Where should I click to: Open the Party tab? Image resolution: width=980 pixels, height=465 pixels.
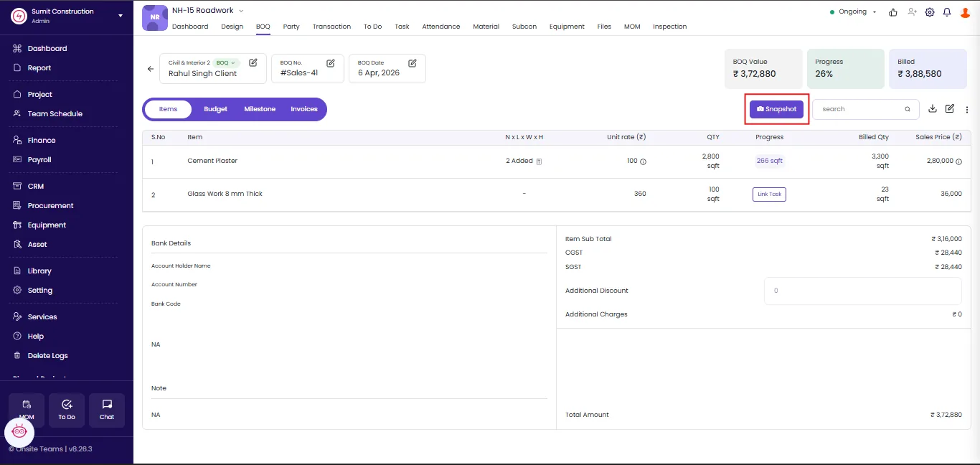[291, 27]
